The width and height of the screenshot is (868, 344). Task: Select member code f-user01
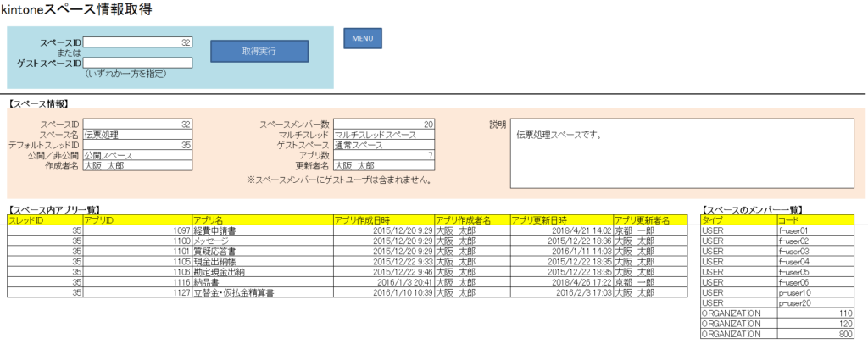point(815,230)
